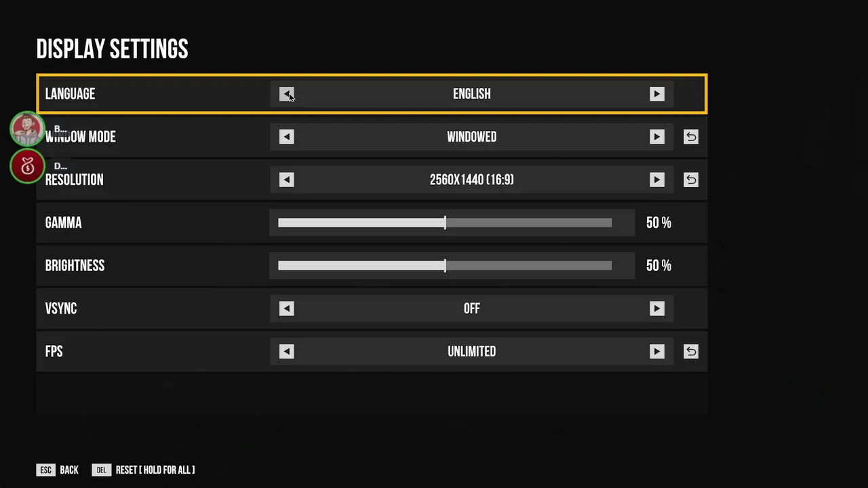This screenshot has height=488, width=868.
Task: Switch Window Mode to previous option
Action: click(x=286, y=137)
